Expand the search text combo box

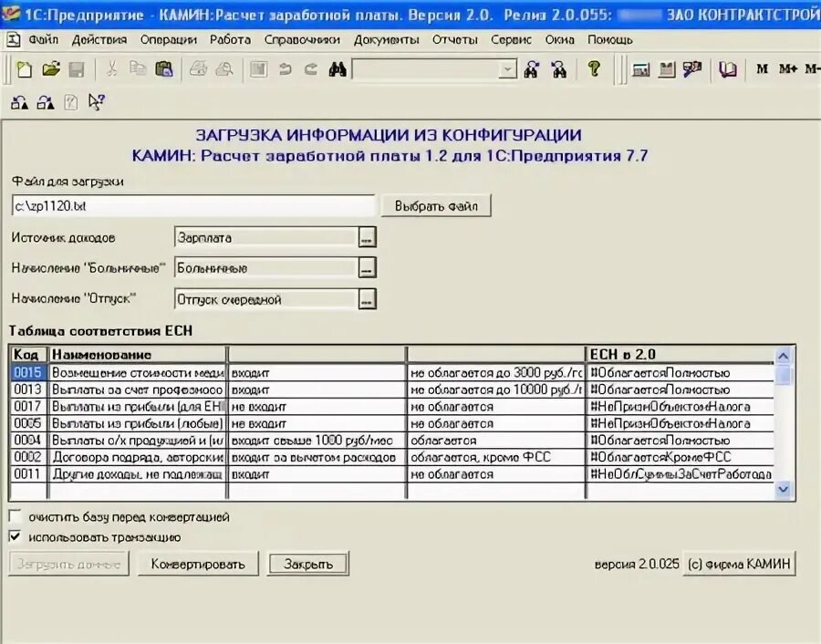coord(508,68)
